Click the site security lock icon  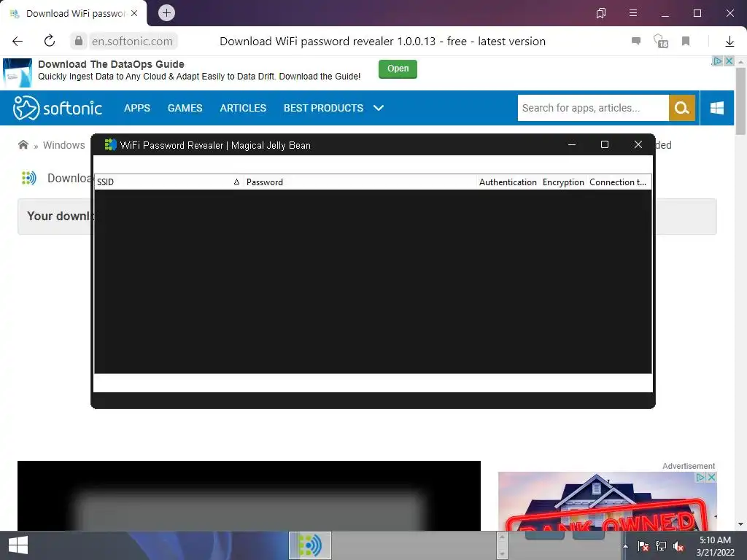79,41
